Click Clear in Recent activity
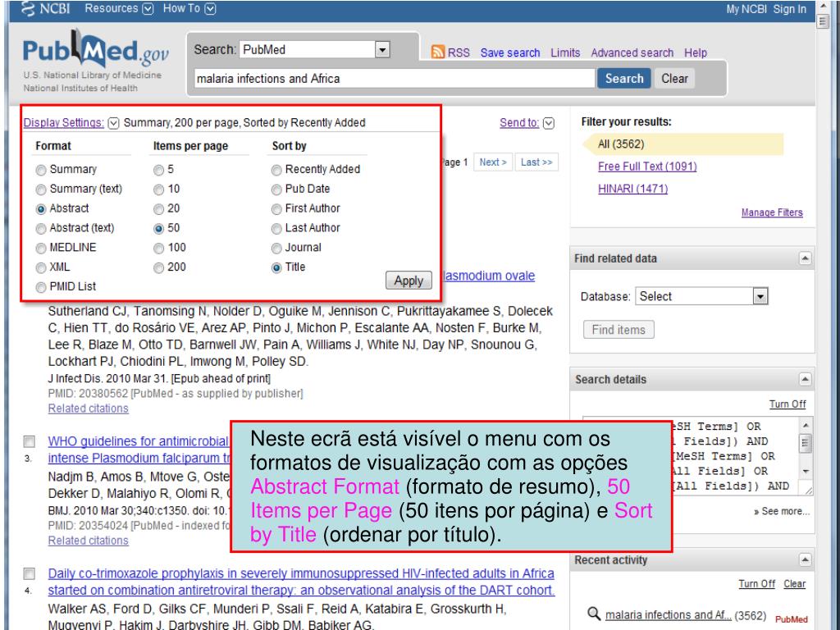This screenshot has height=630, width=840. pyautogui.click(x=794, y=583)
